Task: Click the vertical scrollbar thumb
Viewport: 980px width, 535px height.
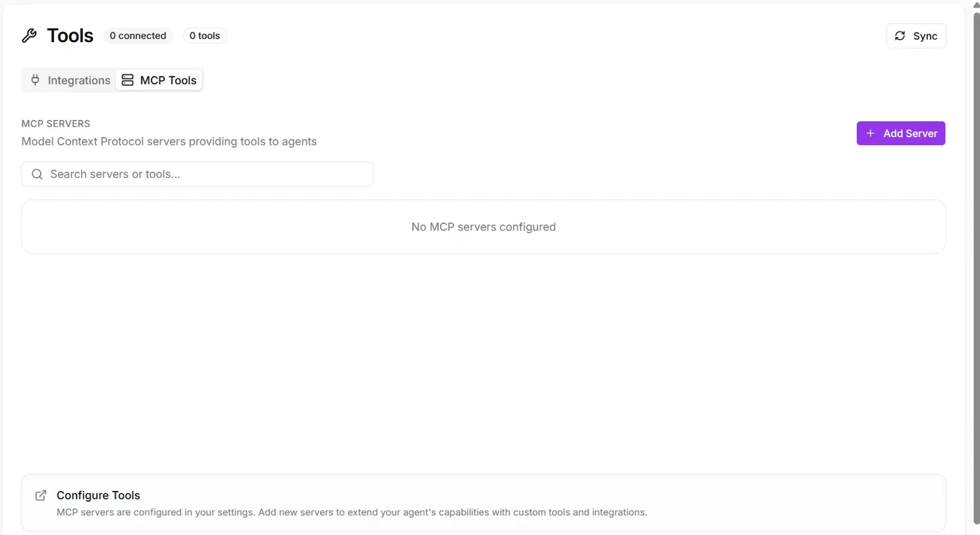Action: (x=976, y=264)
